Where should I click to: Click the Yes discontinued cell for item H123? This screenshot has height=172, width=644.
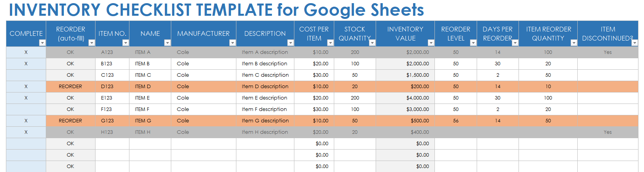[x=608, y=132]
